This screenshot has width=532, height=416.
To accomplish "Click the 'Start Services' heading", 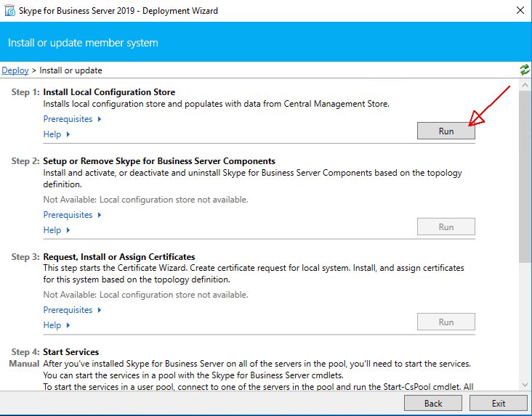I will click(71, 352).
